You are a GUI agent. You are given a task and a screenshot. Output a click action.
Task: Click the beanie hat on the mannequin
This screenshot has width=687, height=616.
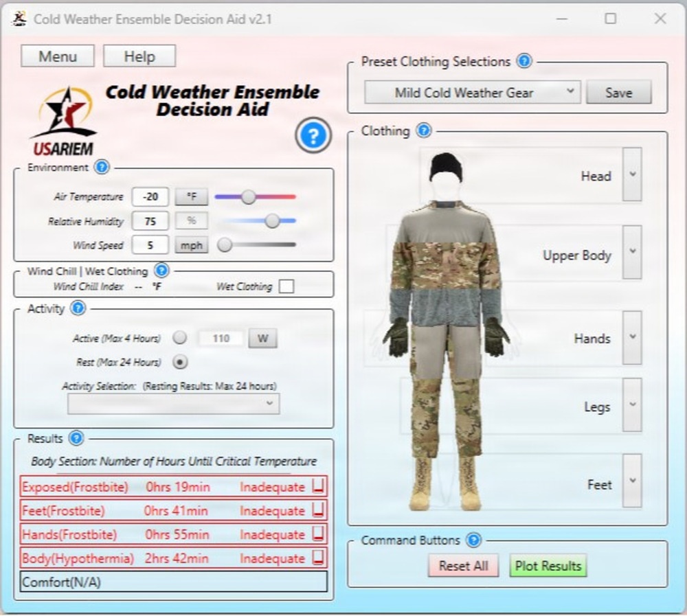(445, 166)
